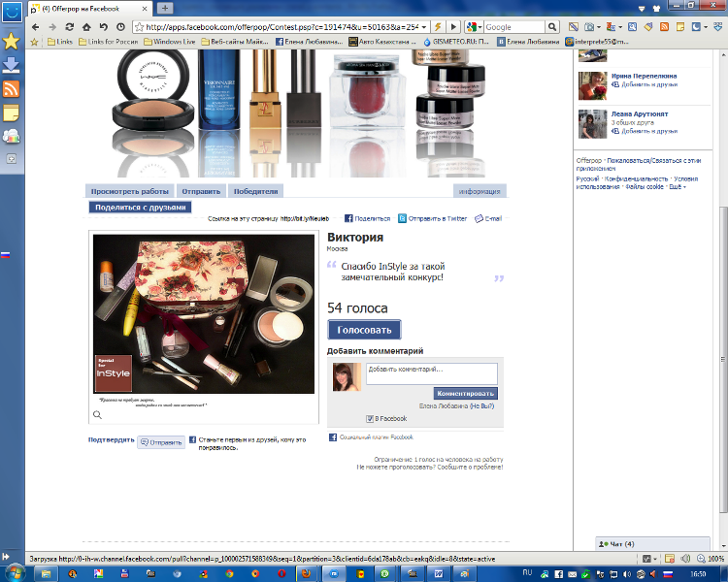
Task: Click in the 'Добавить комментарий' text field
Action: (x=431, y=373)
